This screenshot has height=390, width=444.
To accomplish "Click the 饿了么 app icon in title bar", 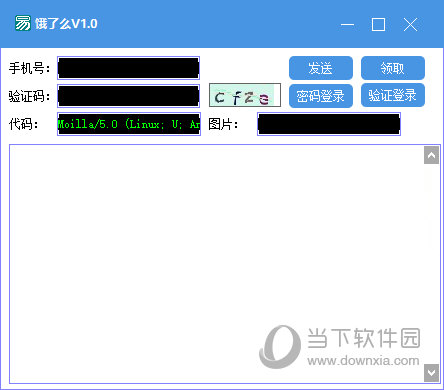I will point(23,23).
